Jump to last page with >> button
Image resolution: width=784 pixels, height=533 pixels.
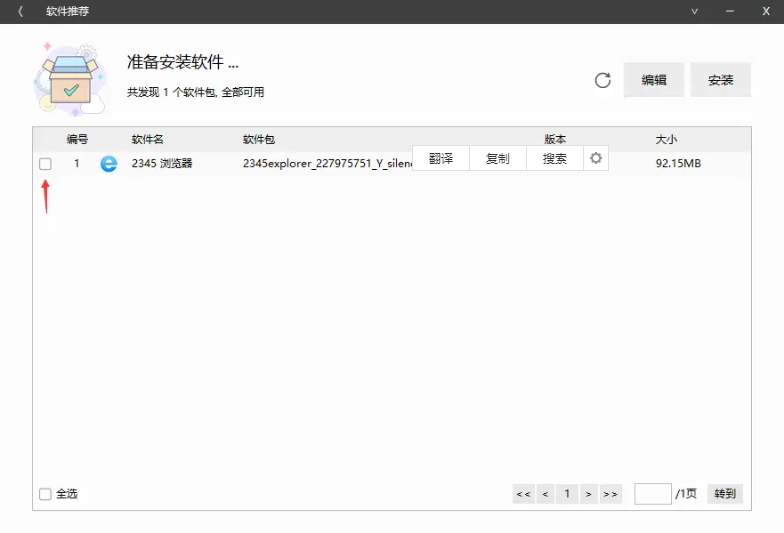pyautogui.click(x=611, y=494)
